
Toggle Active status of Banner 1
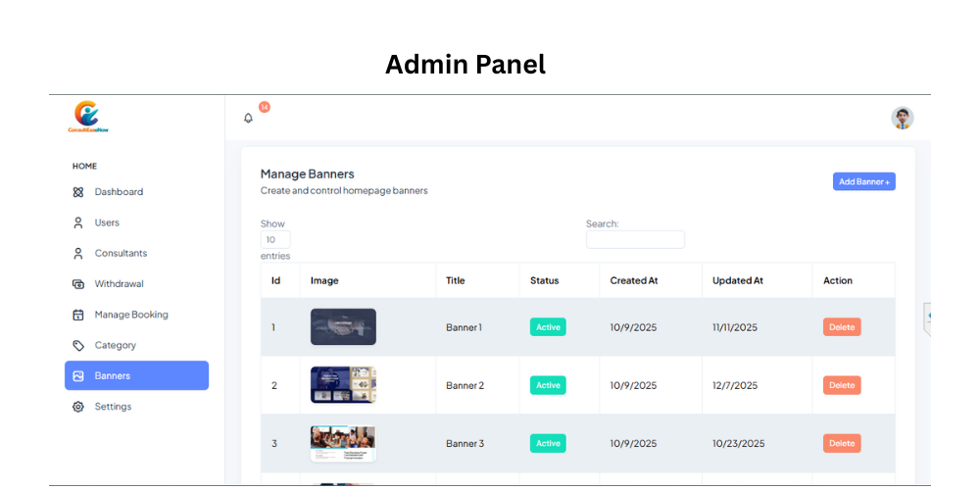tap(548, 327)
